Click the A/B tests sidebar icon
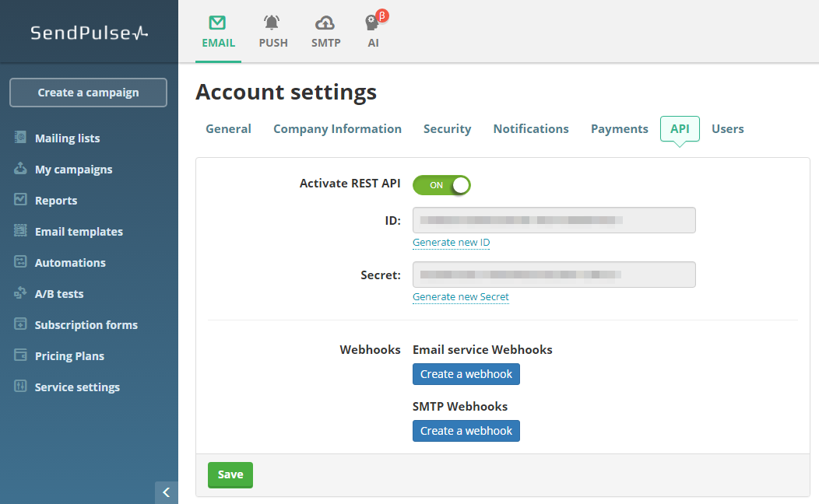Image resolution: width=819 pixels, height=504 pixels. coord(20,293)
